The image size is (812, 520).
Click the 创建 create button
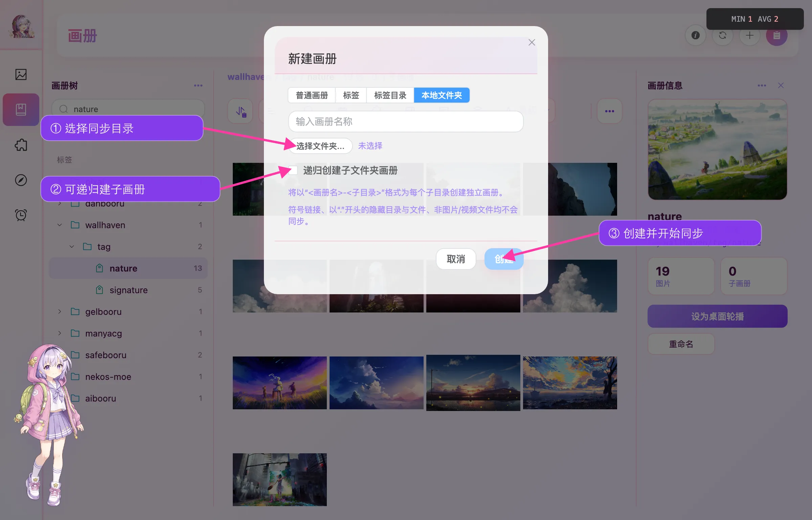(x=504, y=259)
